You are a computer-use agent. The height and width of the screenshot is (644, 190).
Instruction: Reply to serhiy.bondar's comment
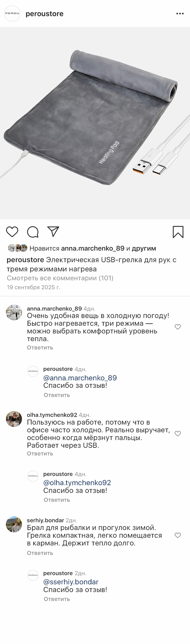[x=40, y=553]
